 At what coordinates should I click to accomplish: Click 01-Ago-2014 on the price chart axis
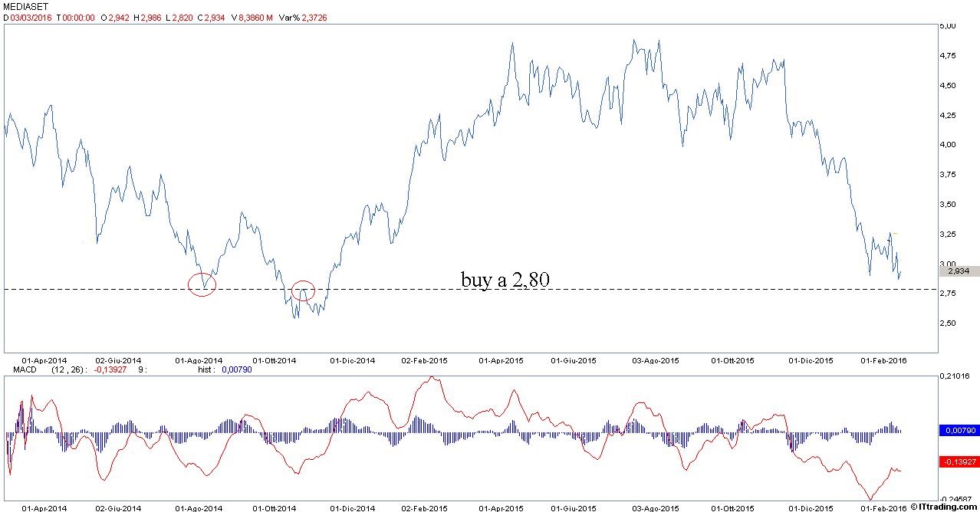199,360
